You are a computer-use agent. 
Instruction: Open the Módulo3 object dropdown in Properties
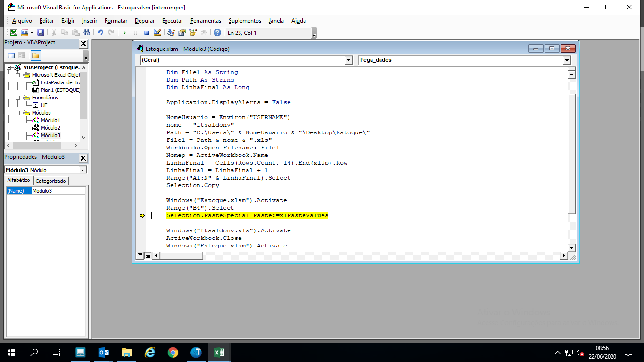83,170
